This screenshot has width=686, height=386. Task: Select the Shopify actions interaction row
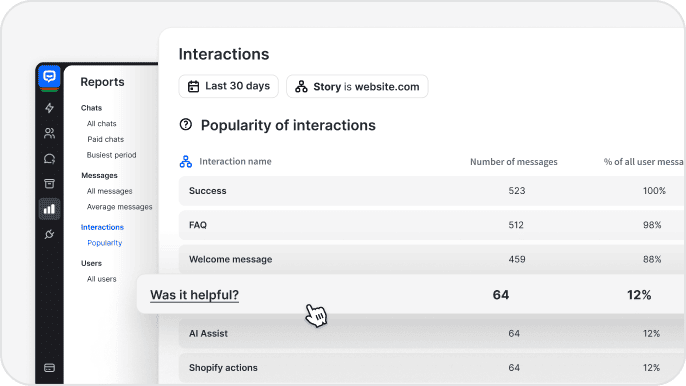(432, 368)
